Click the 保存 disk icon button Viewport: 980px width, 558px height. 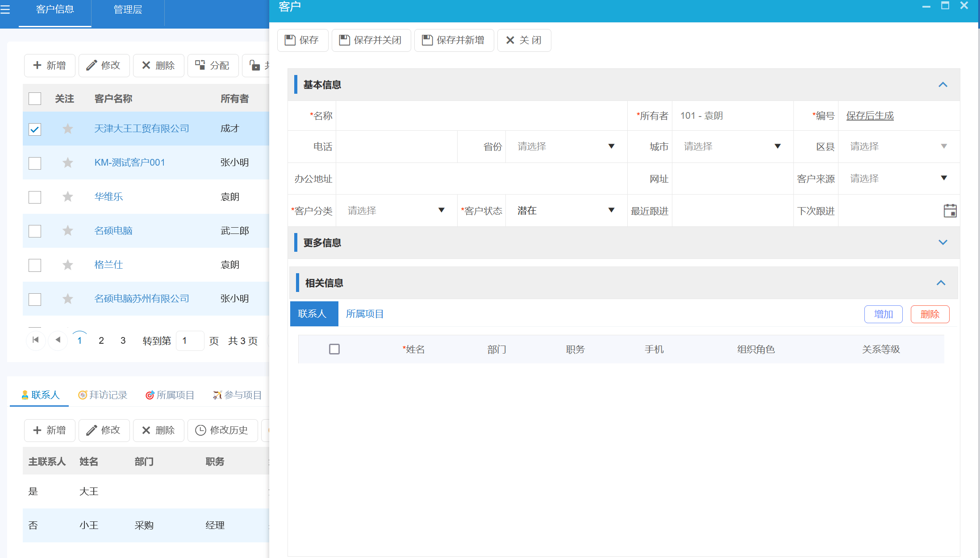303,40
